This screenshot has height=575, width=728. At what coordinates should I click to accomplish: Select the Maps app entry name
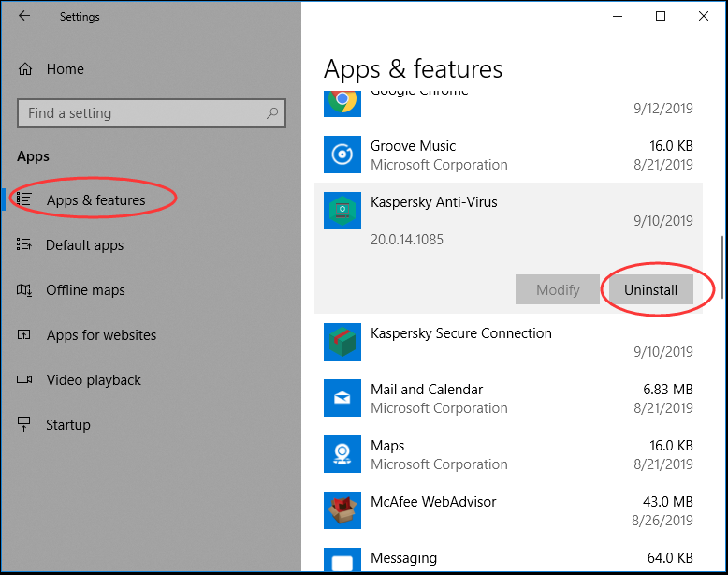point(387,446)
